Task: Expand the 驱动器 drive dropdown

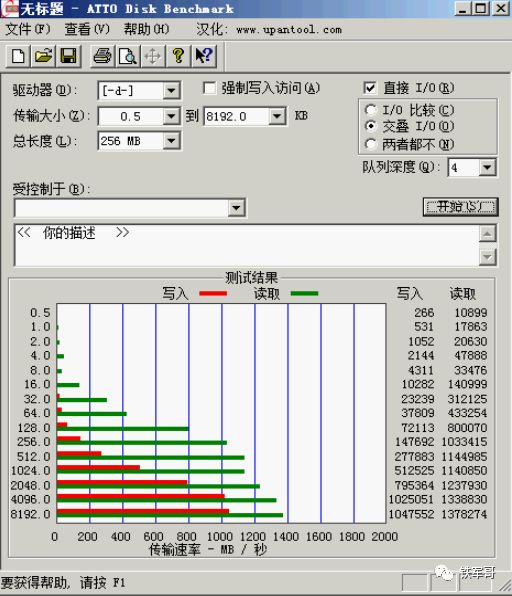Action: click(171, 90)
